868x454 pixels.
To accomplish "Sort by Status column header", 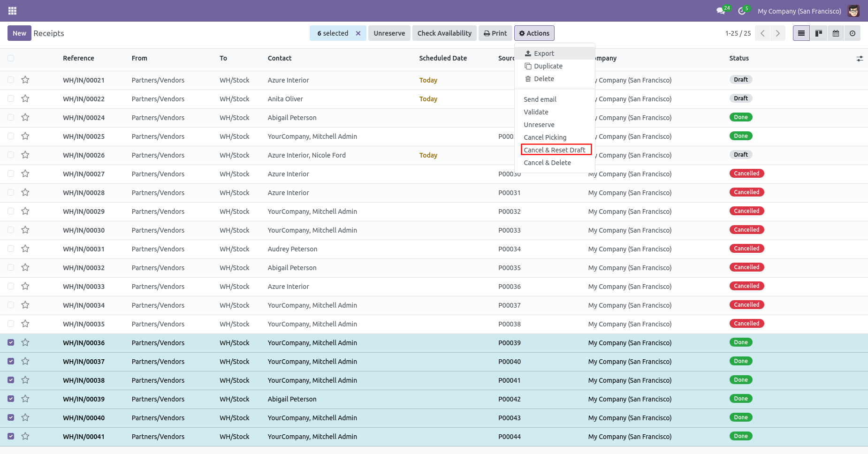I will click(x=739, y=58).
